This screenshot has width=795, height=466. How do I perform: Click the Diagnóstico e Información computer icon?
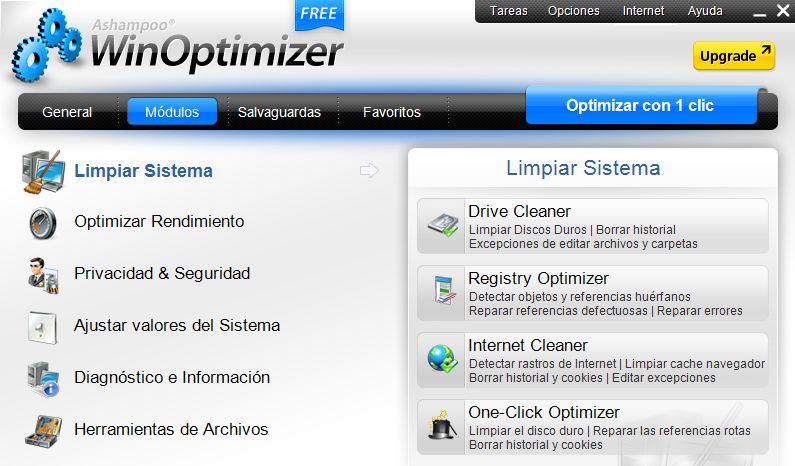click(x=44, y=379)
